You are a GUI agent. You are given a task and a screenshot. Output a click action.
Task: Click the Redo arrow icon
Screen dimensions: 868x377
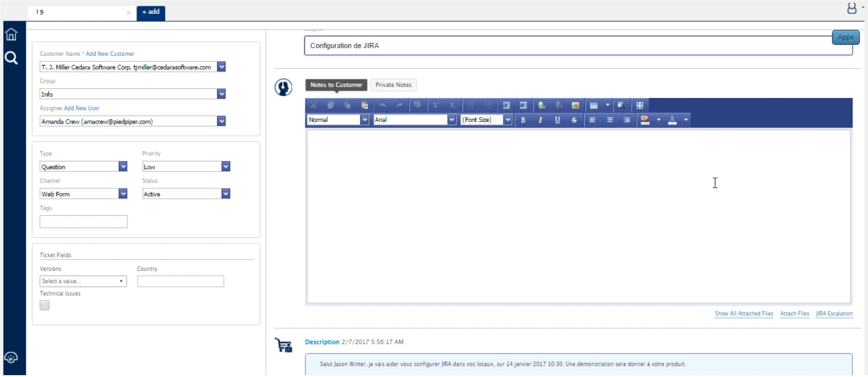(399, 105)
